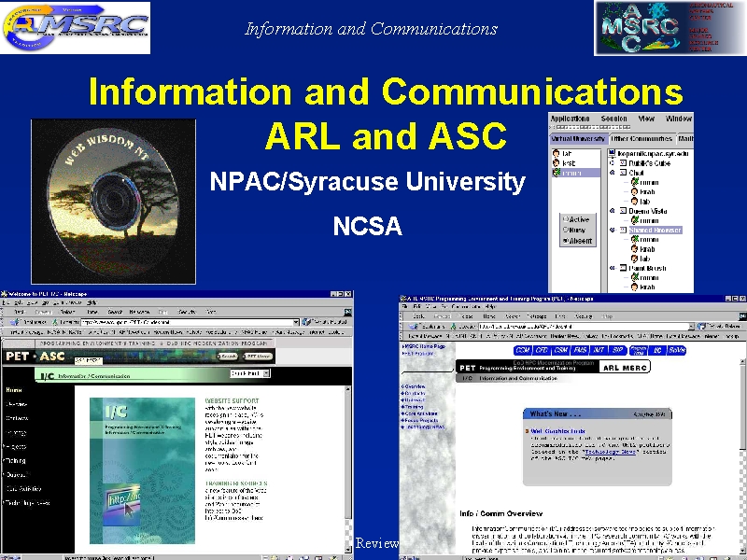Click the Buena Vista application icon
This screenshot has height=560, width=747.
click(623, 211)
